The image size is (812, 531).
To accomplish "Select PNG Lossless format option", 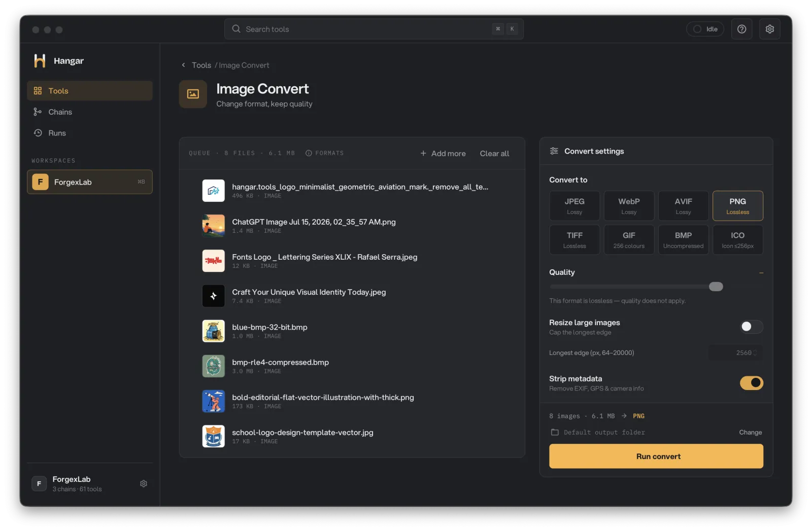I will (737, 206).
